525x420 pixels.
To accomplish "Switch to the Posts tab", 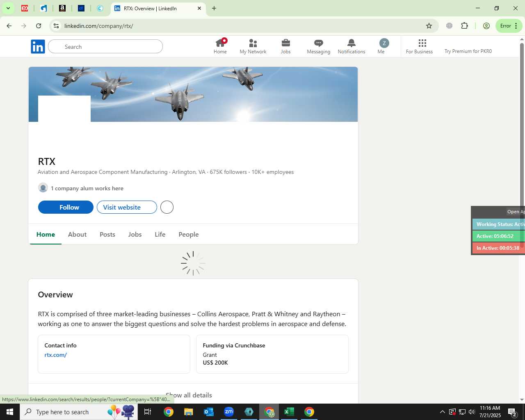I will pyautogui.click(x=107, y=235).
